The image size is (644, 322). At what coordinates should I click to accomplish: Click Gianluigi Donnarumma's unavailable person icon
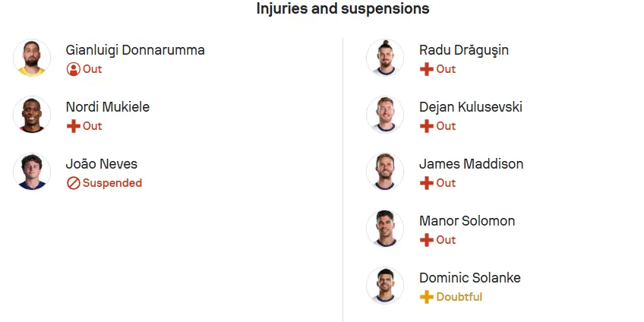click(74, 69)
